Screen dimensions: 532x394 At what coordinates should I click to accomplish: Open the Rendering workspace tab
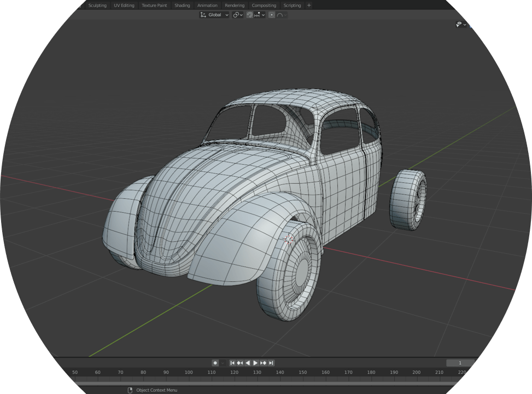click(235, 5)
